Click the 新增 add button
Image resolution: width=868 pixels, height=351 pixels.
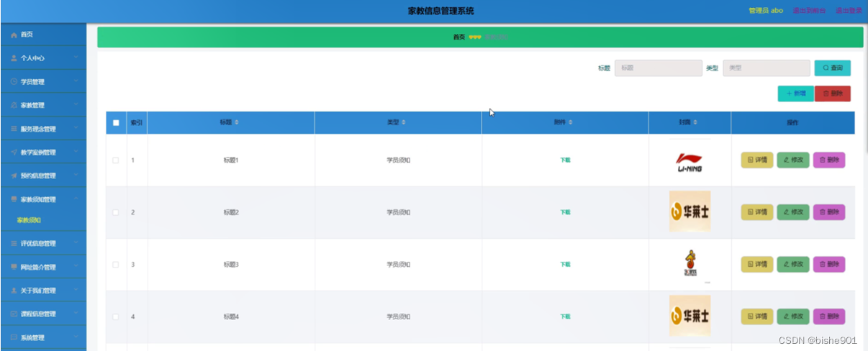(x=795, y=94)
